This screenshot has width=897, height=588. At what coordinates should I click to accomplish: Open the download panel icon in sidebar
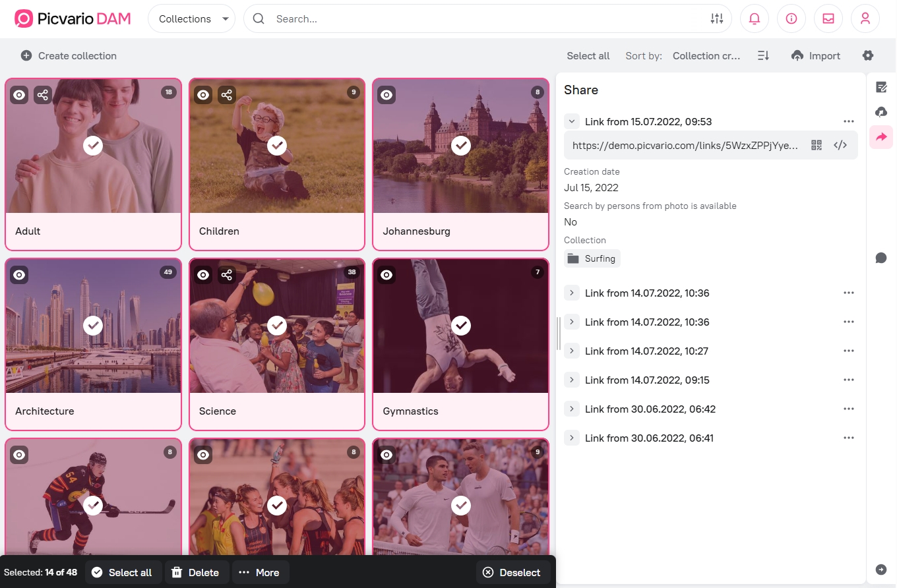pos(881,112)
